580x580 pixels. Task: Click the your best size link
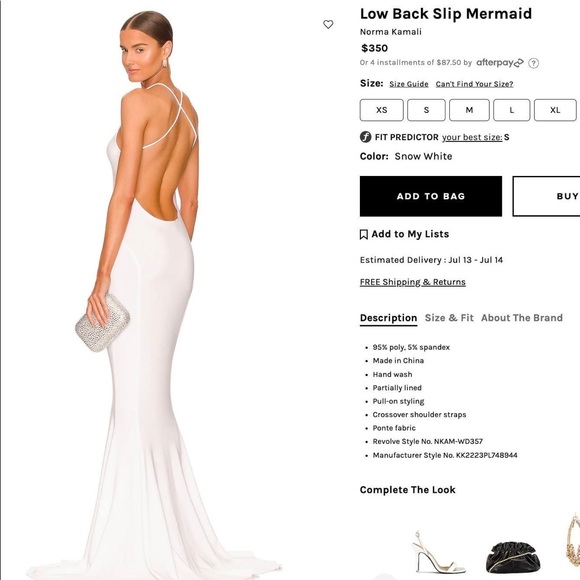(x=472, y=137)
